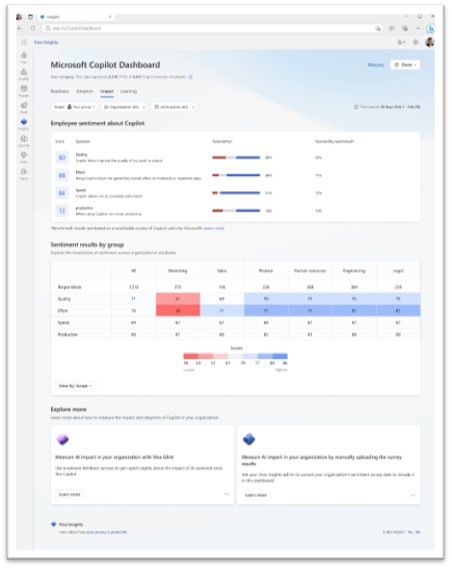The image size is (452, 568).
Task: Open the browser collections icon
Action: click(x=405, y=28)
